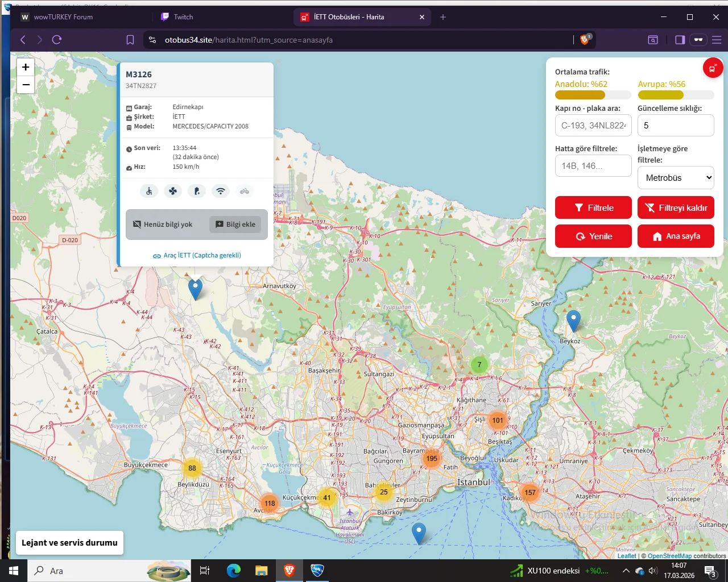Open the İşletmeye göre filtrele Metrobüs dropdown

click(676, 178)
